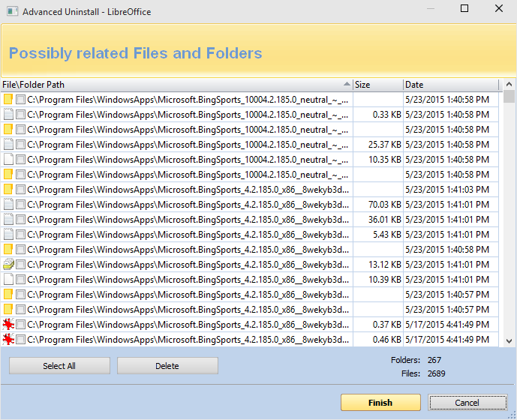Image resolution: width=517 pixels, height=420 pixels.
Task: Select the path text of the 25.37 KB row
Action: tap(188, 145)
